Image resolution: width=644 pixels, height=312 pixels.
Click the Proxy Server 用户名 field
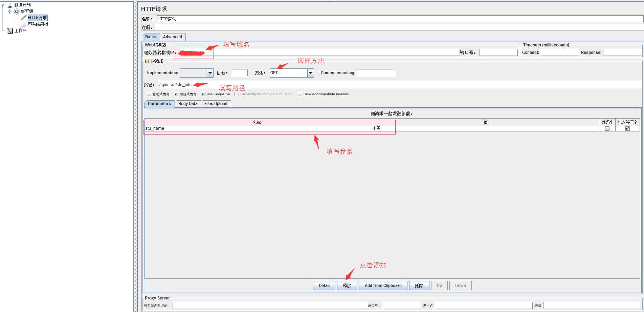tap(484, 306)
